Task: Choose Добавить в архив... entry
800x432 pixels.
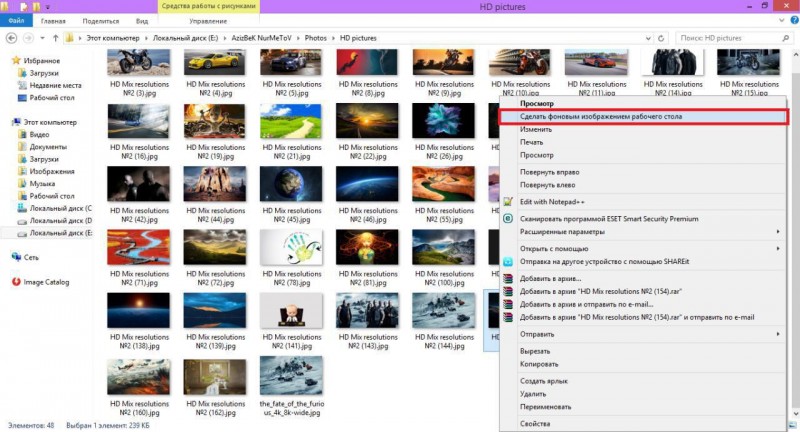Action: 643,279
